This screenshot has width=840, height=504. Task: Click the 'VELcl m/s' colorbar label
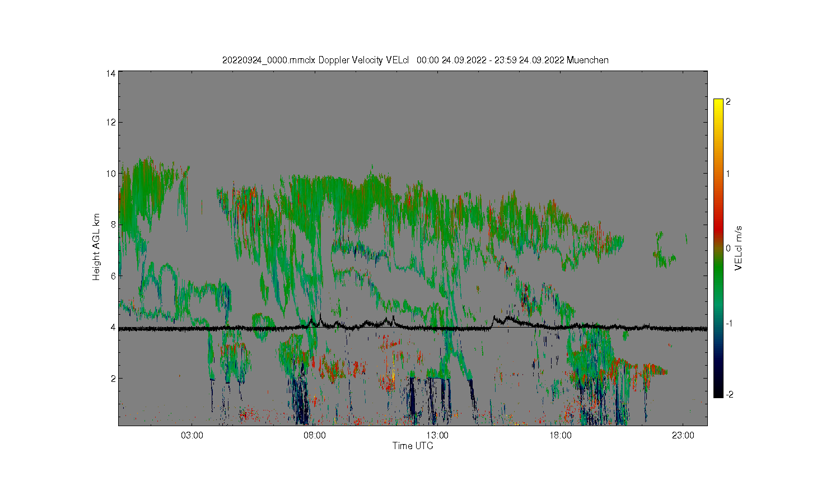pos(738,248)
